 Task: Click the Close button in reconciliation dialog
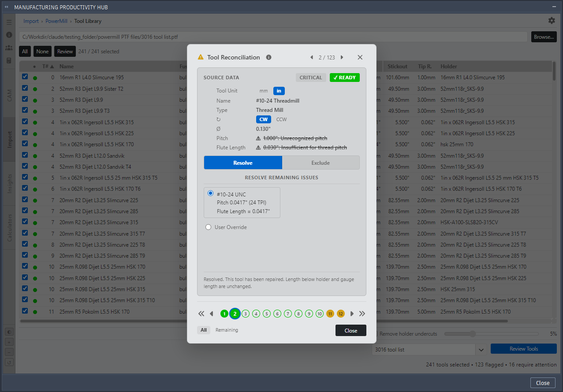[351, 330]
